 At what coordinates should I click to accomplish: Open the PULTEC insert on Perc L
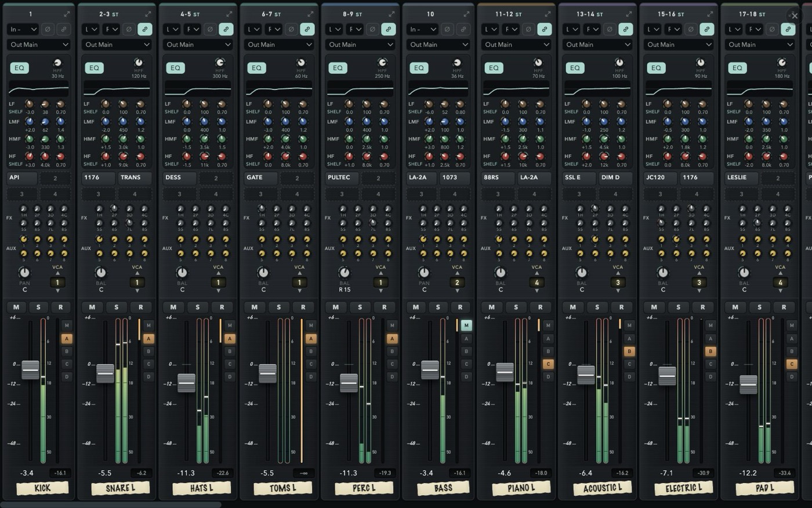click(343, 178)
